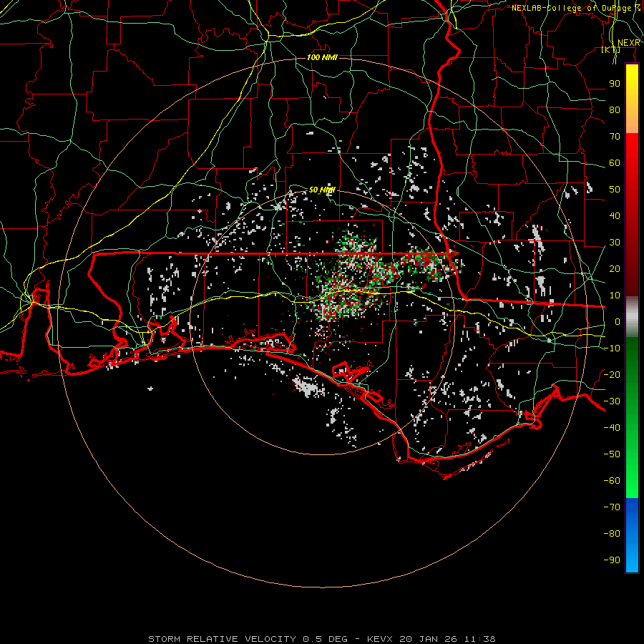Click the storm relative velocity caption text
The image size is (644, 644).
[x=321, y=639]
